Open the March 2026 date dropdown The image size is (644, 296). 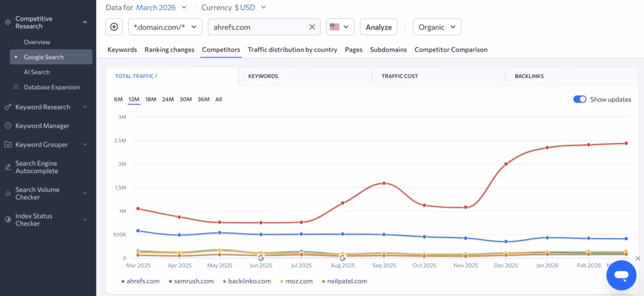162,8
